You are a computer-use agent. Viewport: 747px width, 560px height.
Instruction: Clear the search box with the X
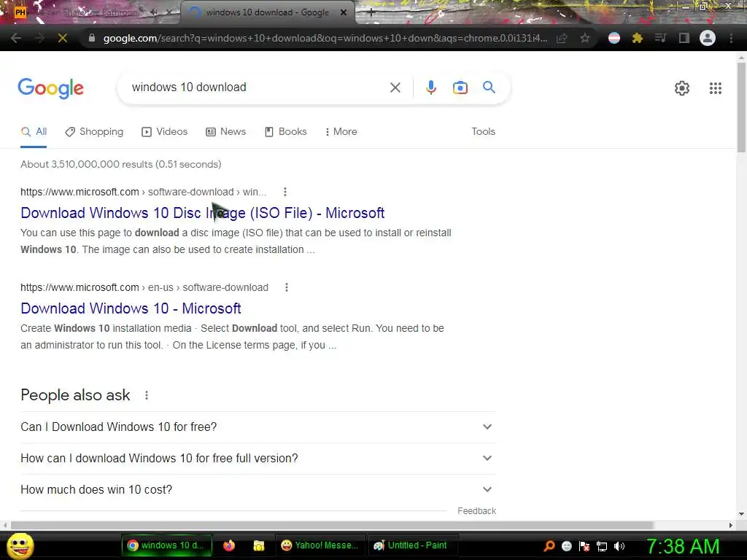pyautogui.click(x=395, y=87)
